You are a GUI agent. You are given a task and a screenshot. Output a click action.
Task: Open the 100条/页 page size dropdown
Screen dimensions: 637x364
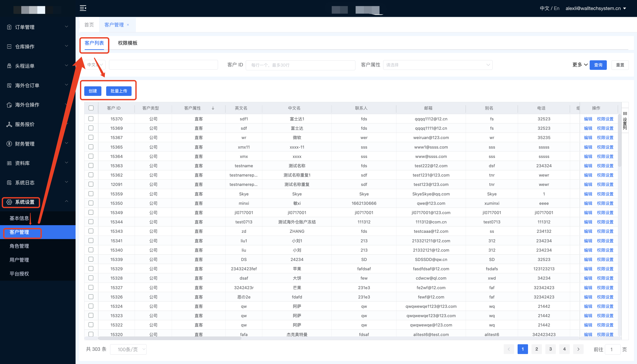128,349
